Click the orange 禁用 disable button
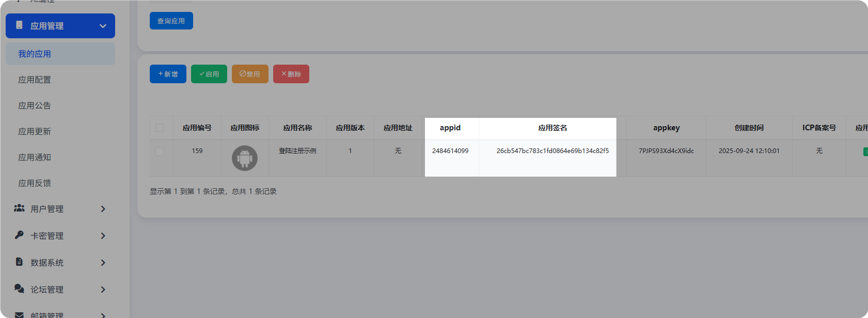 coord(250,74)
